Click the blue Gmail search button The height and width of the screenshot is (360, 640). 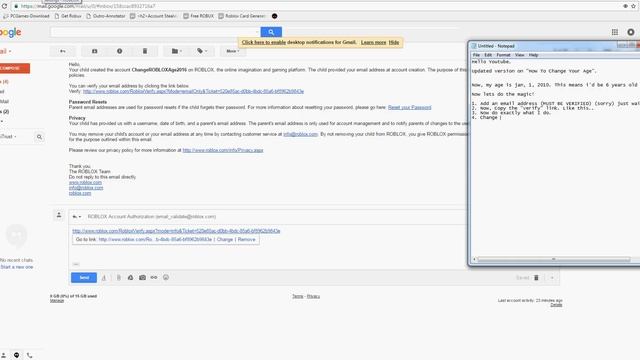point(271,32)
